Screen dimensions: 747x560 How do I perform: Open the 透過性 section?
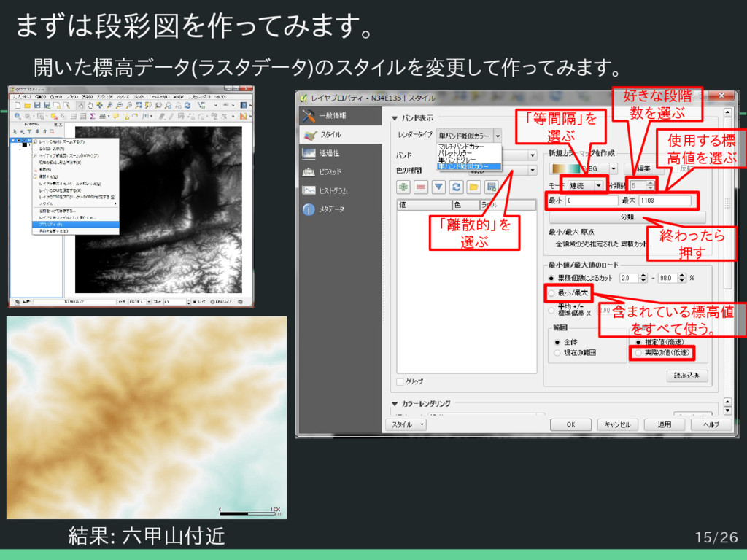pos(341,153)
